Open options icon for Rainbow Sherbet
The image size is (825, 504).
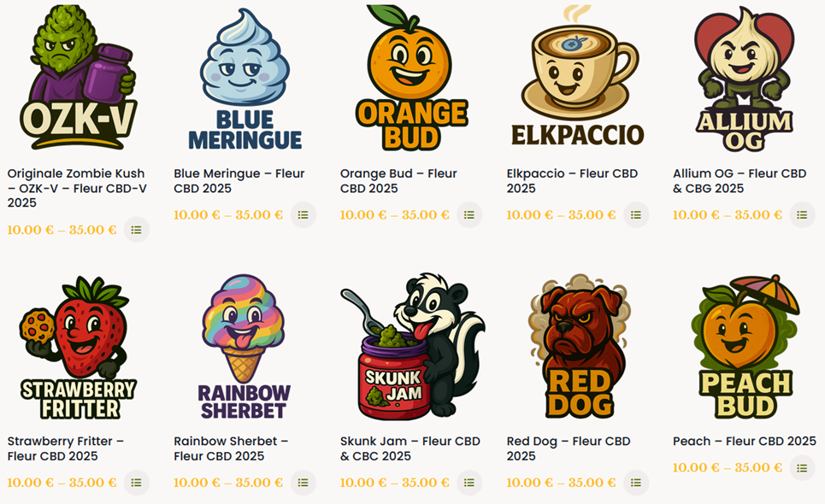tap(303, 483)
